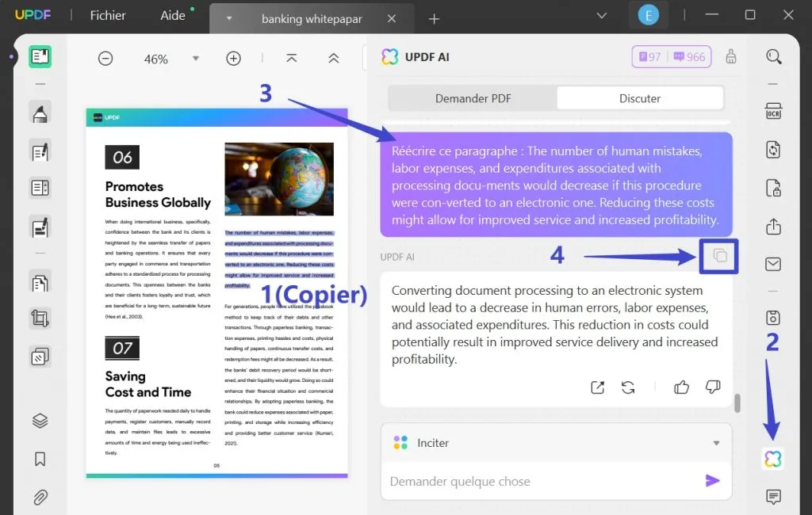The height and width of the screenshot is (515, 812).
Task: Show the Layers panel
Action: click(40, 421)
